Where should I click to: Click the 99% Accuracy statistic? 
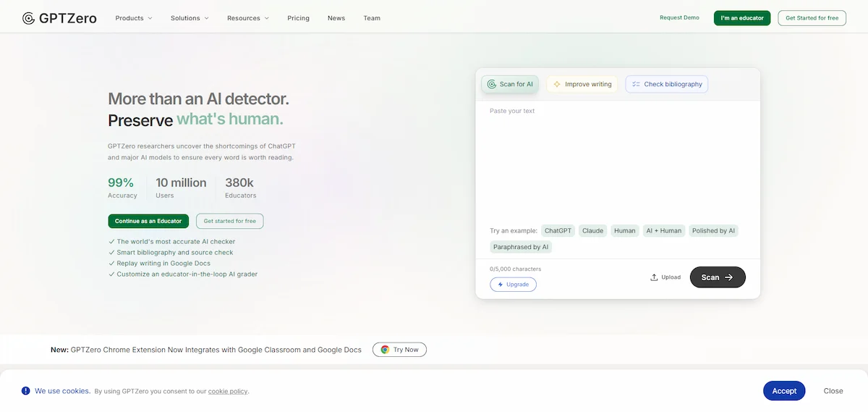coord(122,188)
